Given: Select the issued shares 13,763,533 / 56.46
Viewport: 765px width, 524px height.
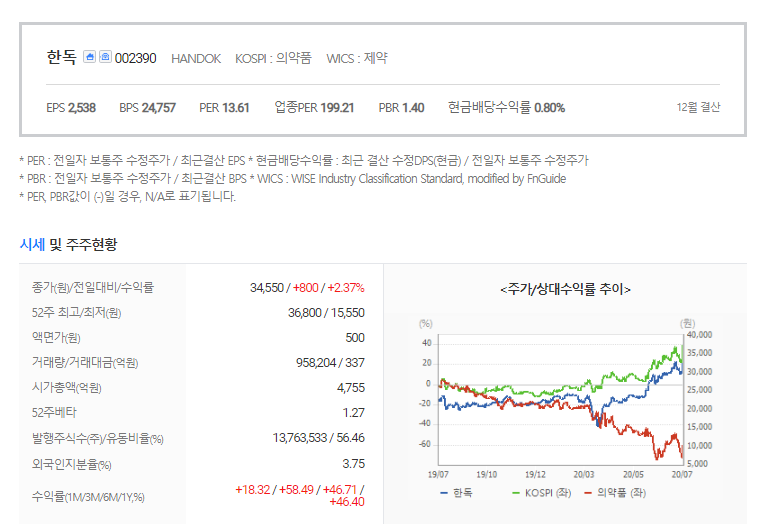Looking at the screenshot, I should (319, 438).
